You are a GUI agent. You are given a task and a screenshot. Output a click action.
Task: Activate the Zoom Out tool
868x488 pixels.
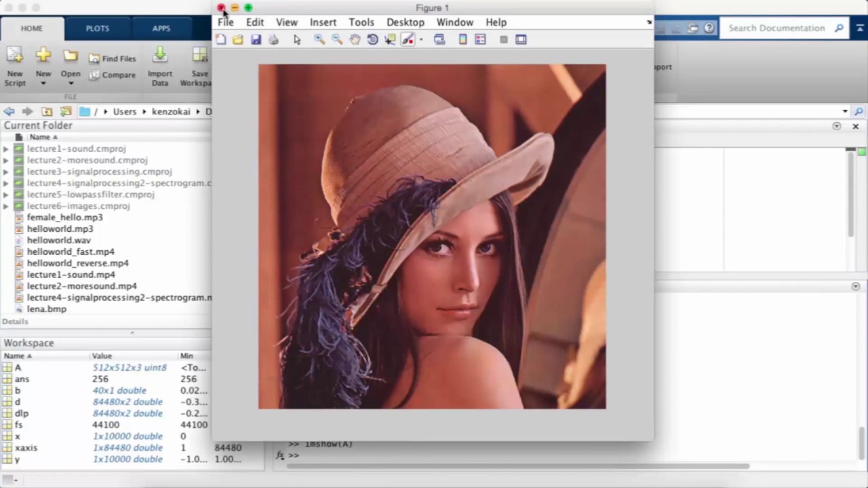point(337,40)
